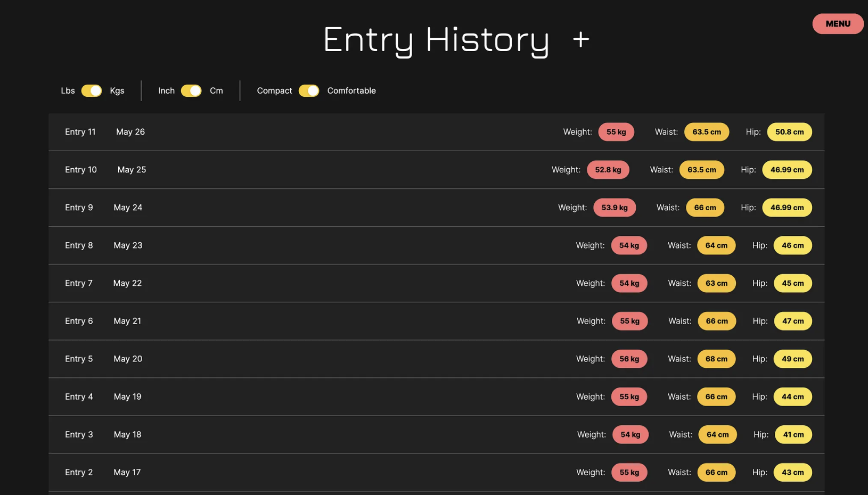Screen dimensions: 868x495
Task: Select the May 24 date on Entry 9
Action: click(128, 208)
